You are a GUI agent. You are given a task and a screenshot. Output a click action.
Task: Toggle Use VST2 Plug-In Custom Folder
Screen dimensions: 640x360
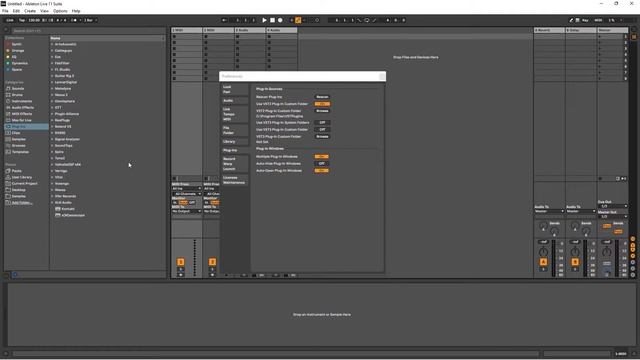tap(322, 104)
